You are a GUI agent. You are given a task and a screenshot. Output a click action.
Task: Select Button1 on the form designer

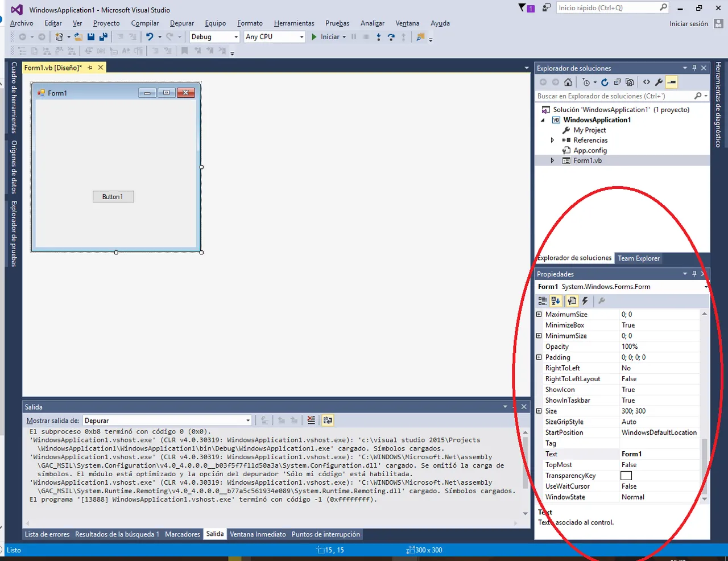pyautogui.click(x=113, y=197)
